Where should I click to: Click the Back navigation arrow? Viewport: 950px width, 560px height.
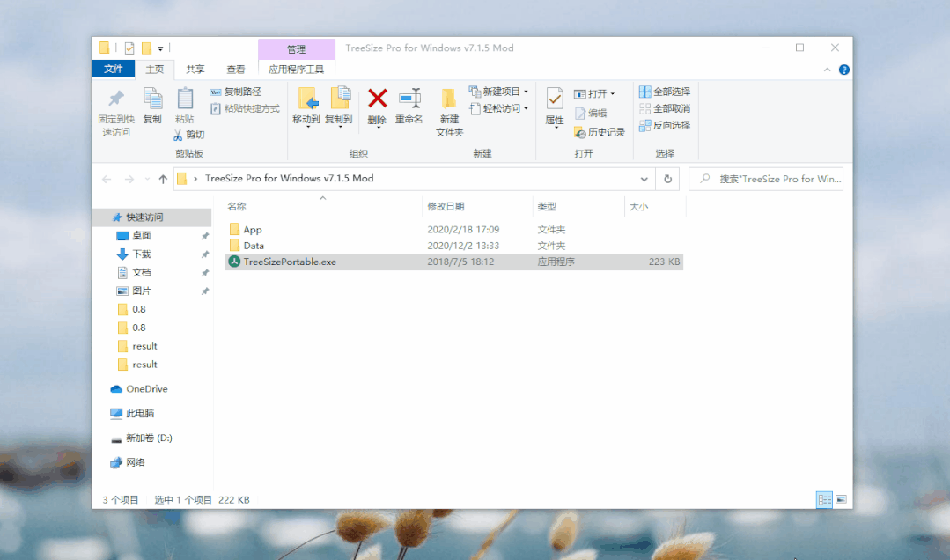coord(107,180)
